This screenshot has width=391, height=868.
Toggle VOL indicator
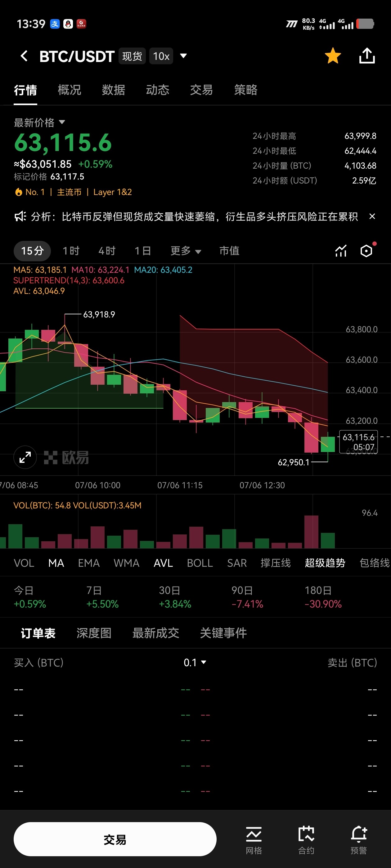pyautogui.click(x=24, y=563)
